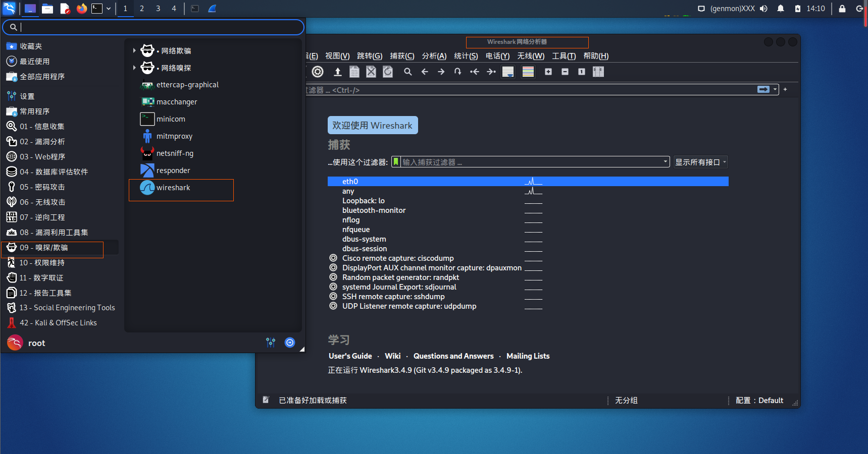This screenshot has height=454, width=868.
Task: Switch to workspace 2
Action: pos(142,9)
